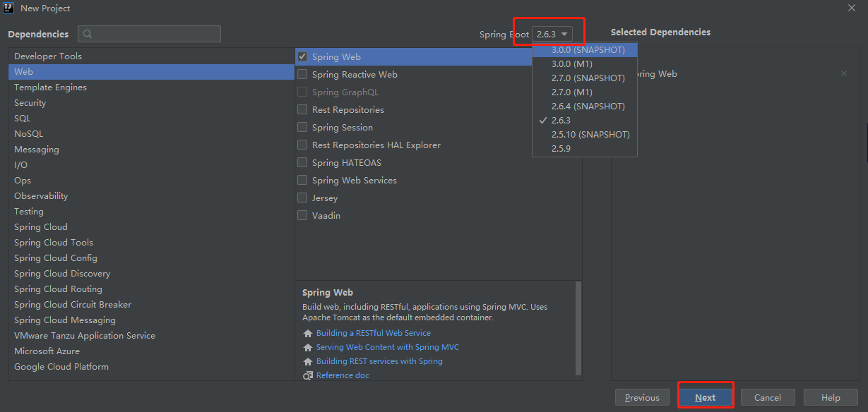This screenshot has width=868, height=412.
Task: Select the Spring Cloud Circuit Breaker category
Action: click(x=151, y=305)
